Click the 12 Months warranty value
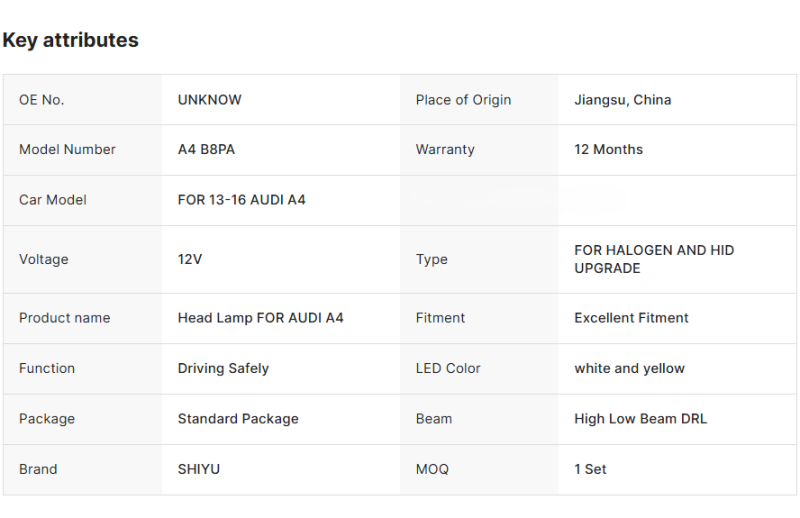 608,150
